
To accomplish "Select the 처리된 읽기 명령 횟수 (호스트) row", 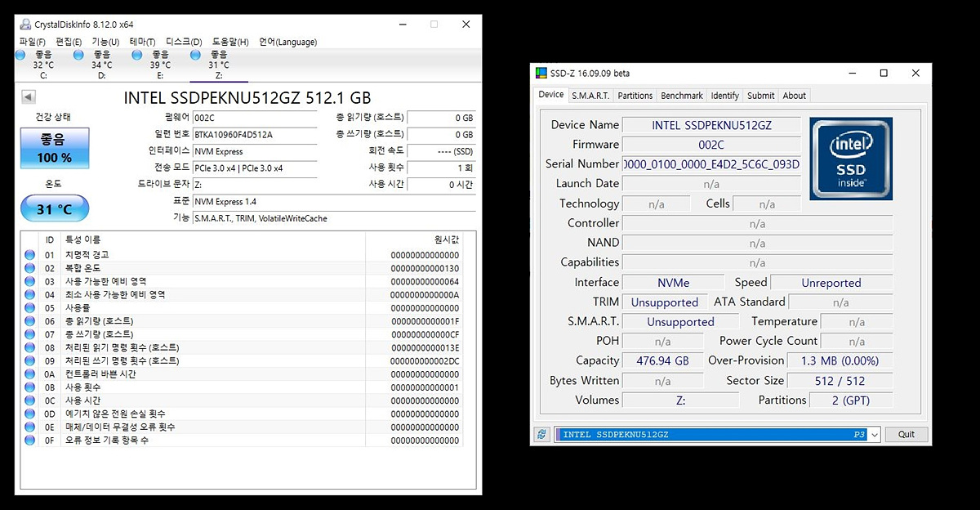I will pos(242,347).
